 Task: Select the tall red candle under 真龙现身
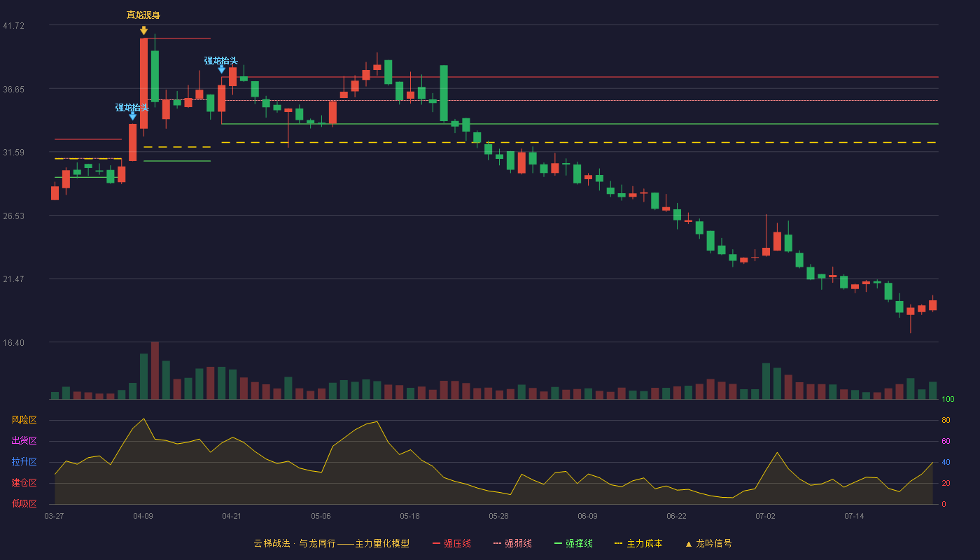tap(143, 83)
